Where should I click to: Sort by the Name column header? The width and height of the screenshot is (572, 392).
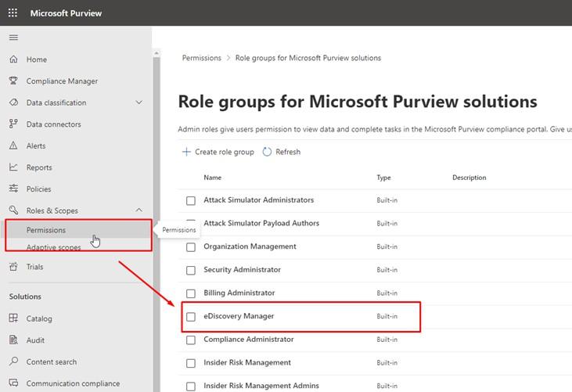click(213, 178)
